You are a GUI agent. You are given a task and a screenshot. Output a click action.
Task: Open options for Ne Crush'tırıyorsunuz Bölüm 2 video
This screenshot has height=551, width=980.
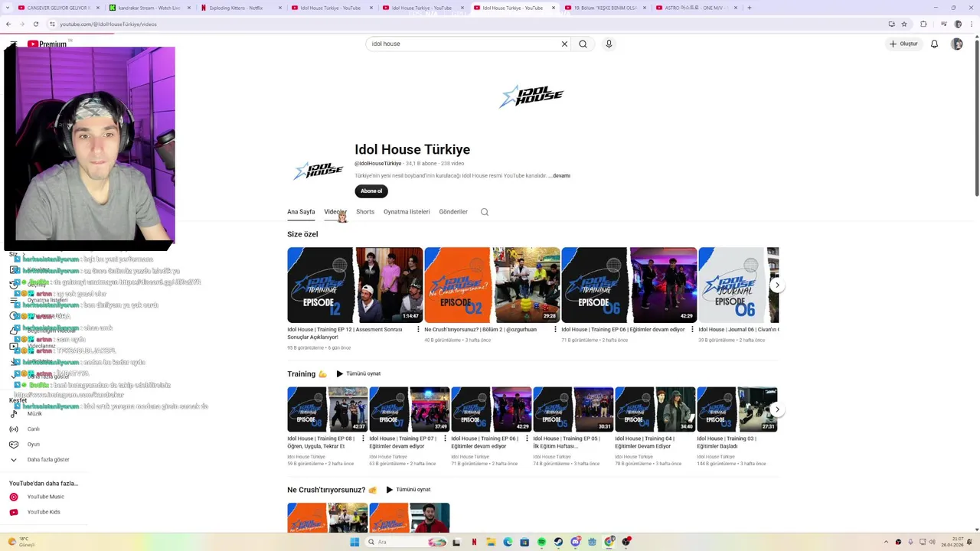[555, 330]
